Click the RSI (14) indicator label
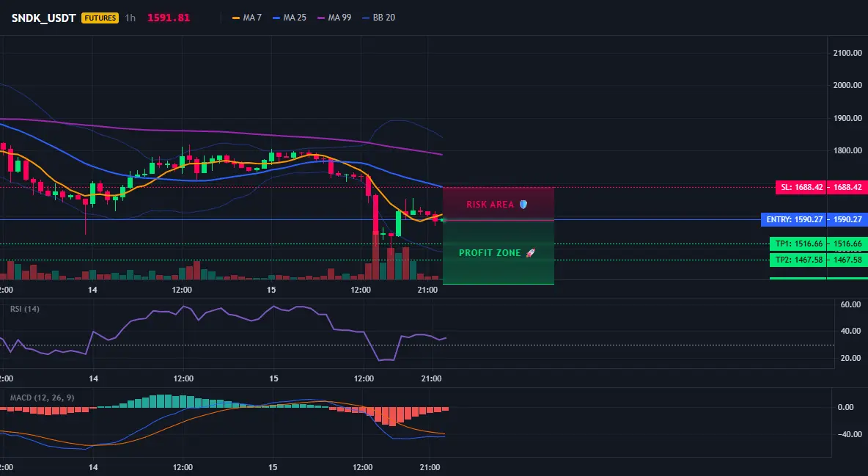The image size is (868, 476). [25, 309]
